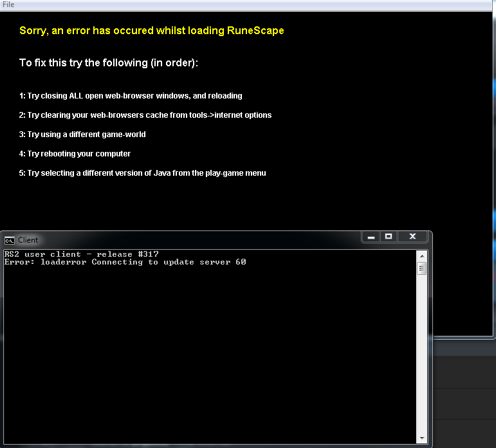Click step 1 about closing web-browser windows
This screenshot has width=496, height=448.
131,96
